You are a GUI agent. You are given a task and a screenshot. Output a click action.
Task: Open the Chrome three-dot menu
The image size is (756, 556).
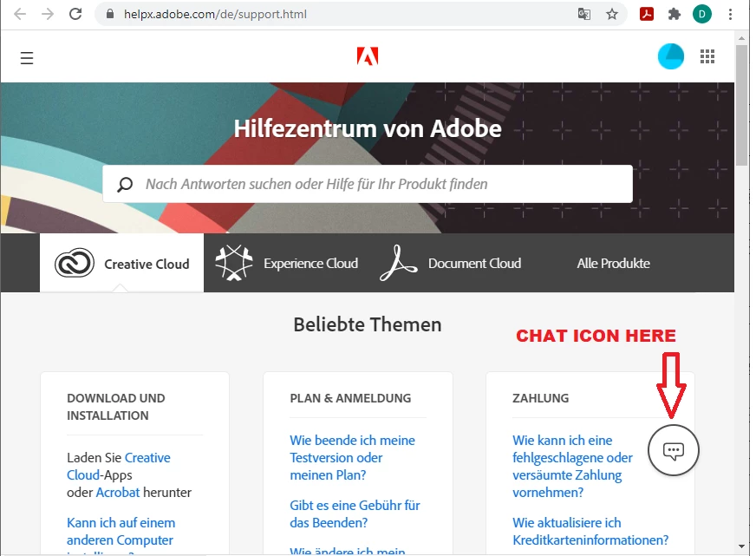coord(730,14)
